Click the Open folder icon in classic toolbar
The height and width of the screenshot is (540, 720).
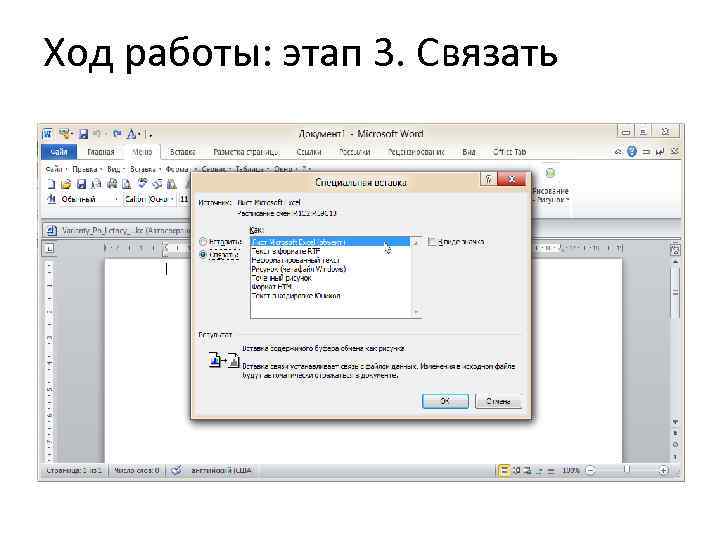point(66,184)
